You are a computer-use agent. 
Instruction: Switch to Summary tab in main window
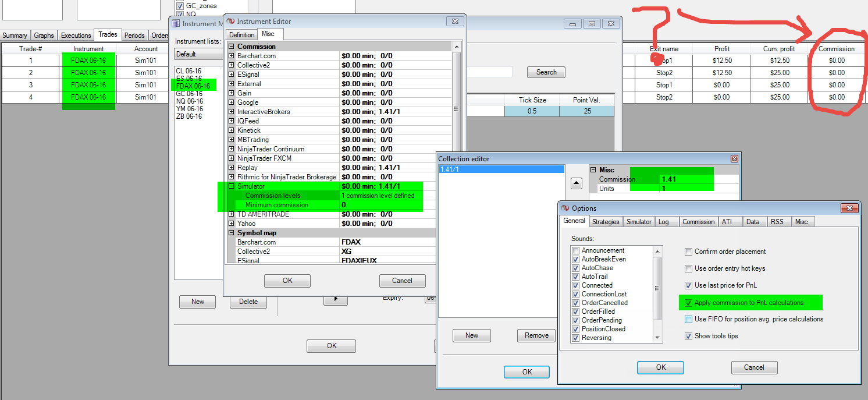coord(15,36)
